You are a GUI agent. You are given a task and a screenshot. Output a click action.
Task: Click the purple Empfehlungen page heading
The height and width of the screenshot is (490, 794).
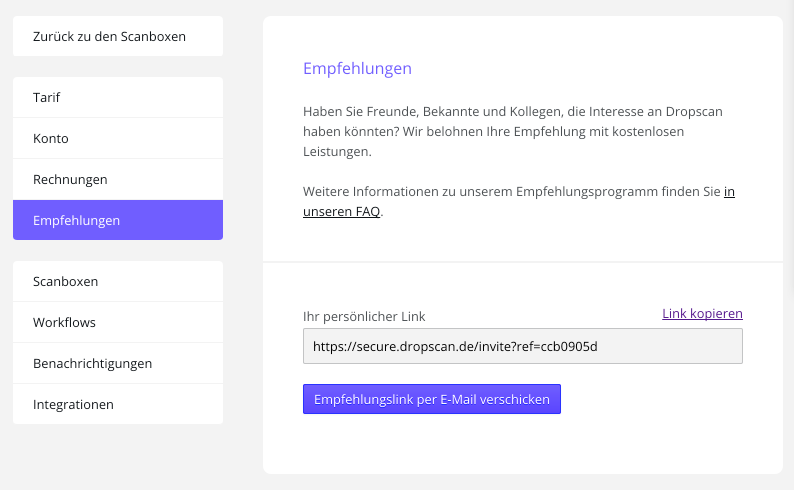pyautogui.click(x=357, y=69)
